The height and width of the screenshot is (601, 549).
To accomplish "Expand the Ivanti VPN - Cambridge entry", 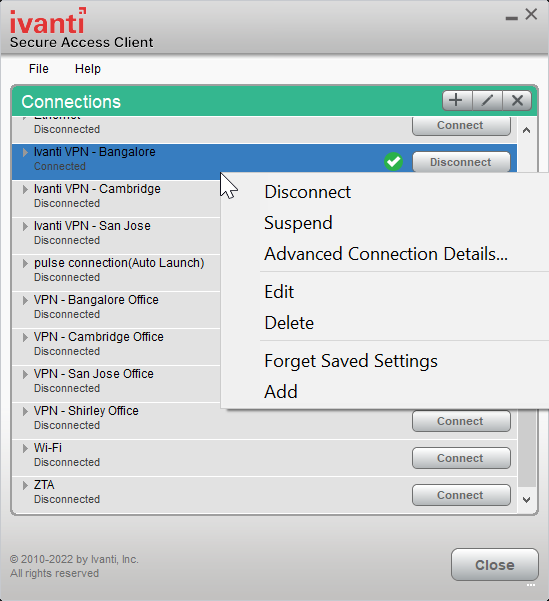I will (25, 189).
